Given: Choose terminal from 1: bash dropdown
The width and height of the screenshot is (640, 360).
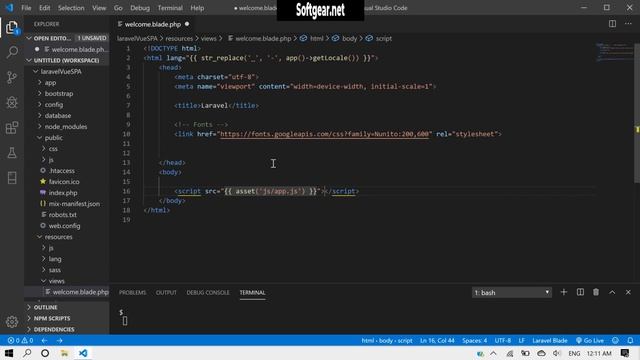Looking at the screenshot, I should coord(512,292).
